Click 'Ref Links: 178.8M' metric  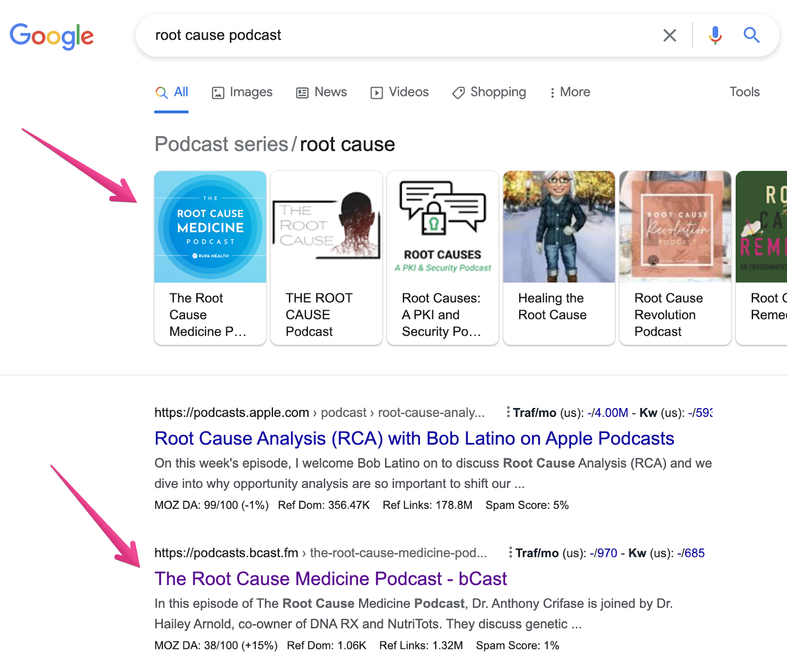(427, 505)
